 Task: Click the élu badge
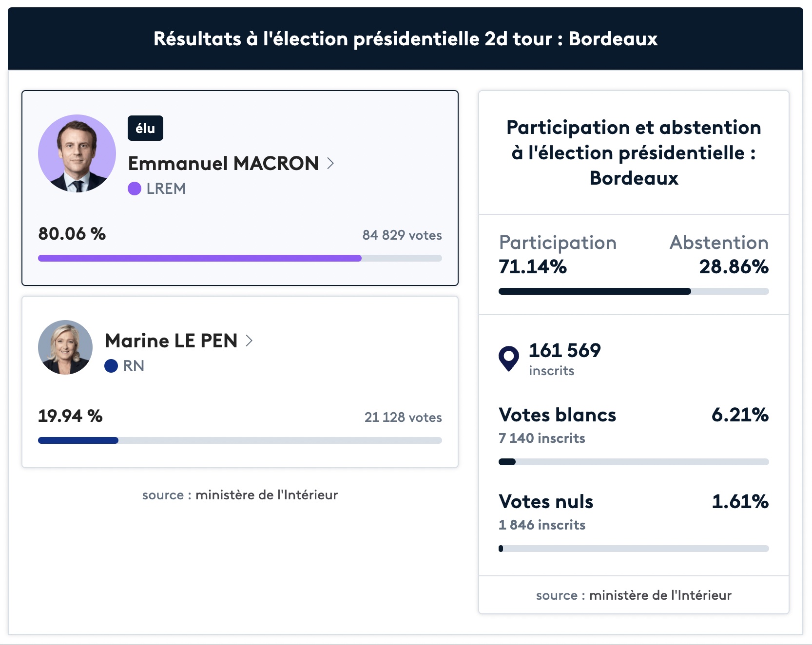pos(145,128)
